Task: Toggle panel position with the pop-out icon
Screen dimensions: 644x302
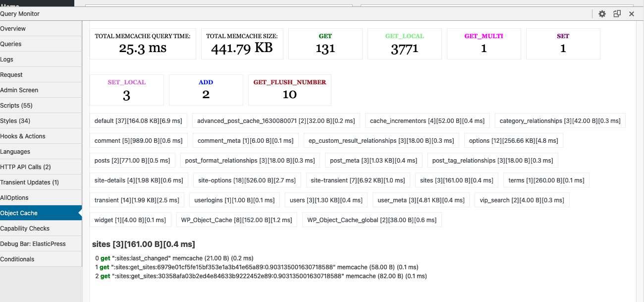Action: 617,14
